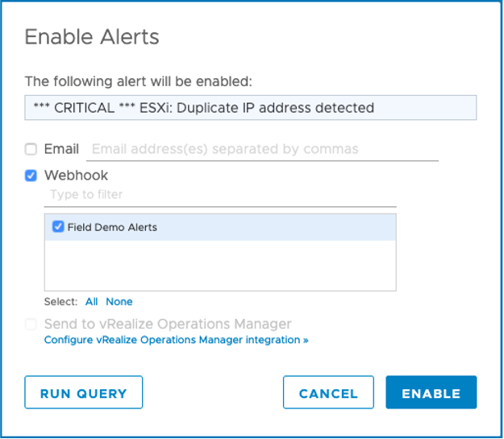
Task: Click the Enable Alerts dialog title
Action: (x=92, y=37)
